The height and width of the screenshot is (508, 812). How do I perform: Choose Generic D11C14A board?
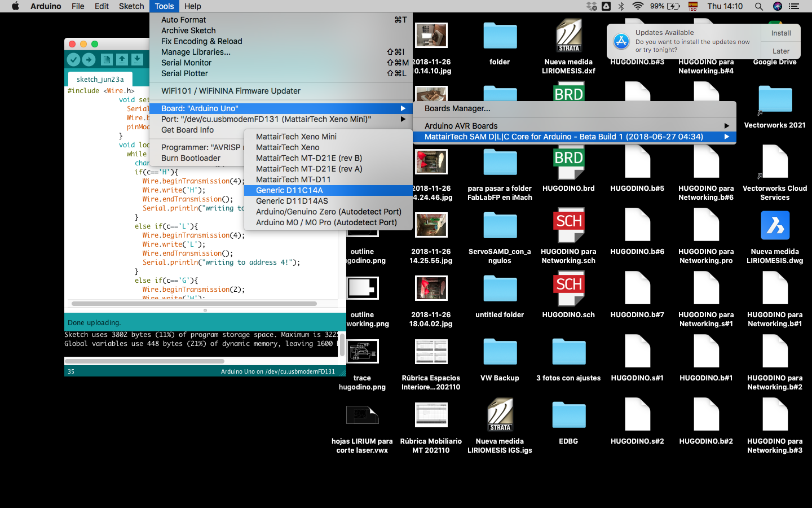329,190
